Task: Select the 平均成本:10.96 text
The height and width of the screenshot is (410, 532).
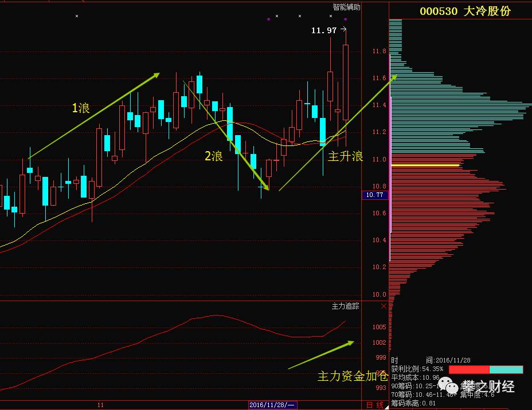Action: tap(415, 377)
